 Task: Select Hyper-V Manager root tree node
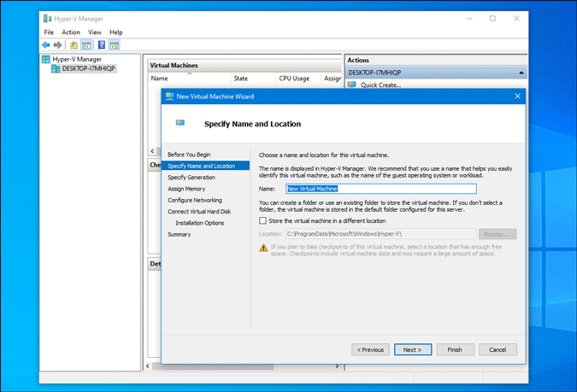77,59
